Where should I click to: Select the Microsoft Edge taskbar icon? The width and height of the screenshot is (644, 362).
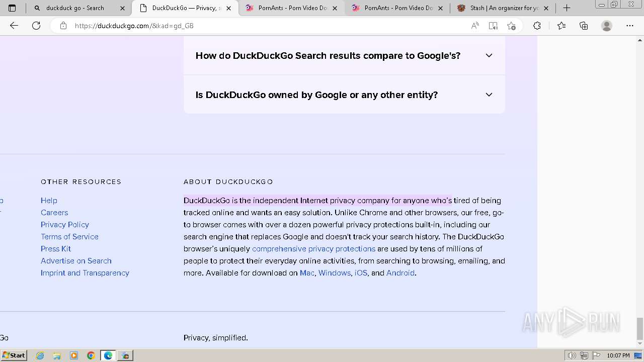[x=108, y=355]
